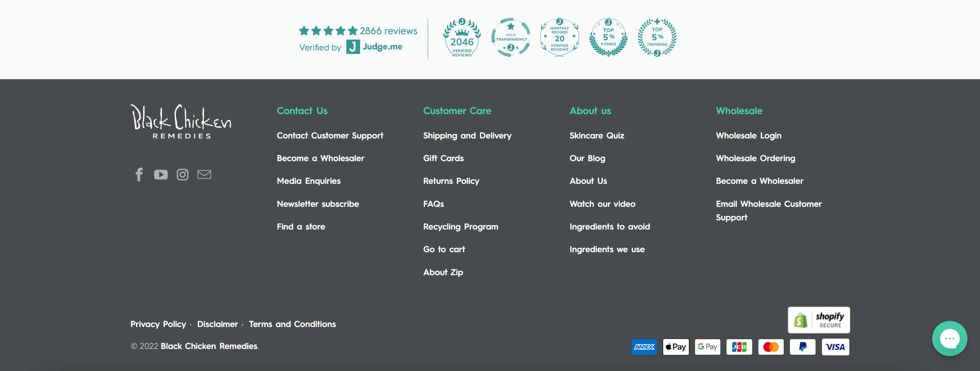Click the Judge.me logo
The width and height of the screenshot is (980, 371).
point(374,47)
